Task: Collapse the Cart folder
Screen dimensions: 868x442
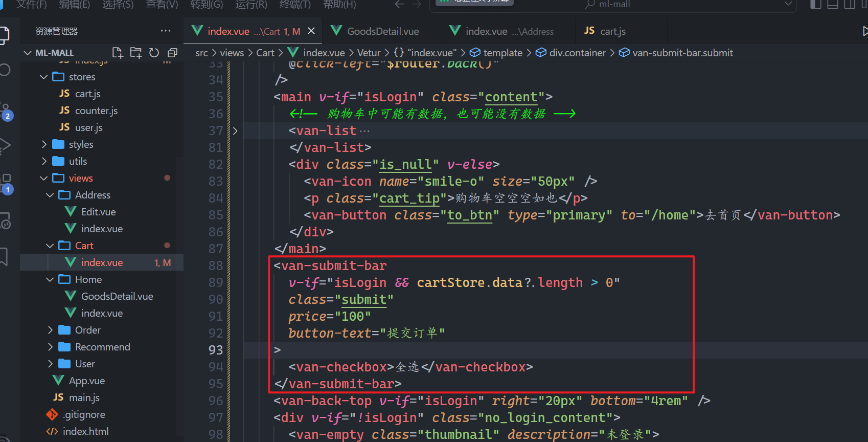Action: point(50,246)
